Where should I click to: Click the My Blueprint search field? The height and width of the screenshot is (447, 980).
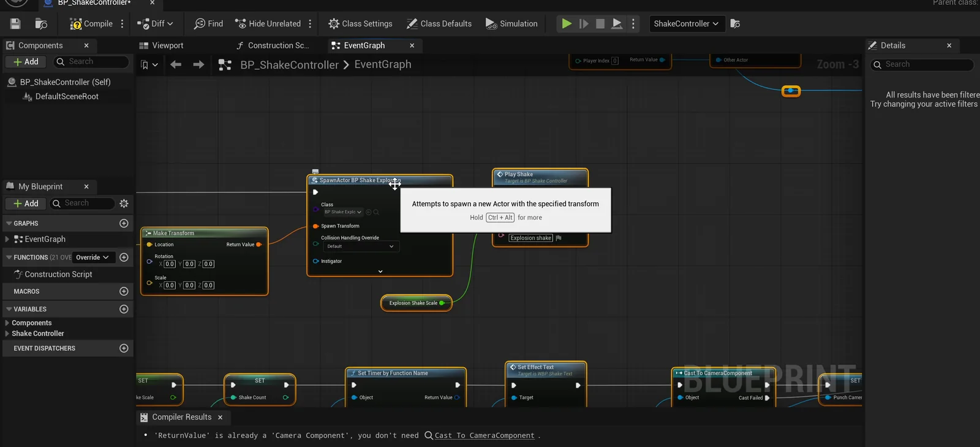[83, 203]
